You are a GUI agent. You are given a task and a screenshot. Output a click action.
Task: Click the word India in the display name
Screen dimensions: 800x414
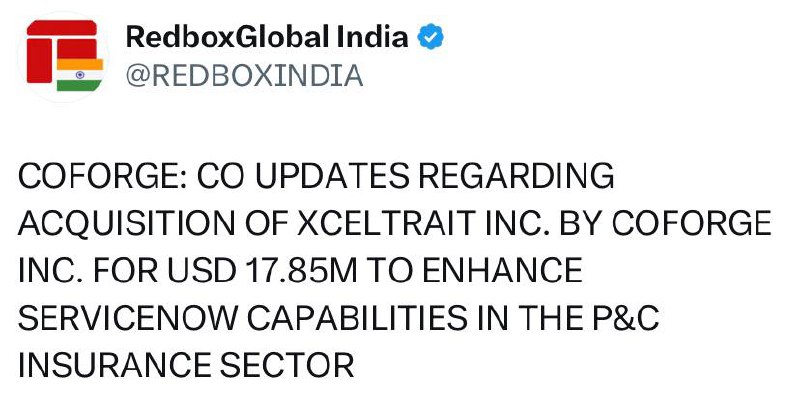tap(372, 37)
